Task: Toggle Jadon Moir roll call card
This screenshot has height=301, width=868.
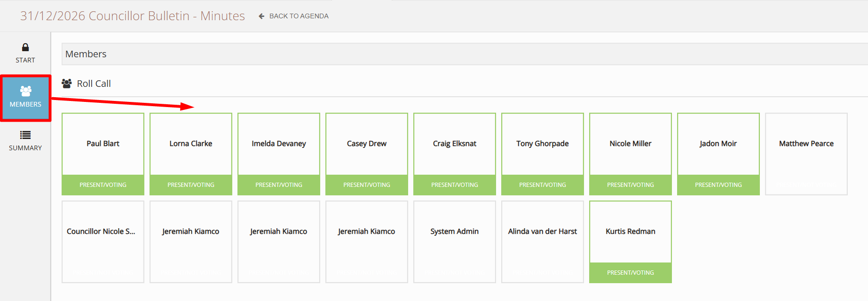Action: click(718, 144)
